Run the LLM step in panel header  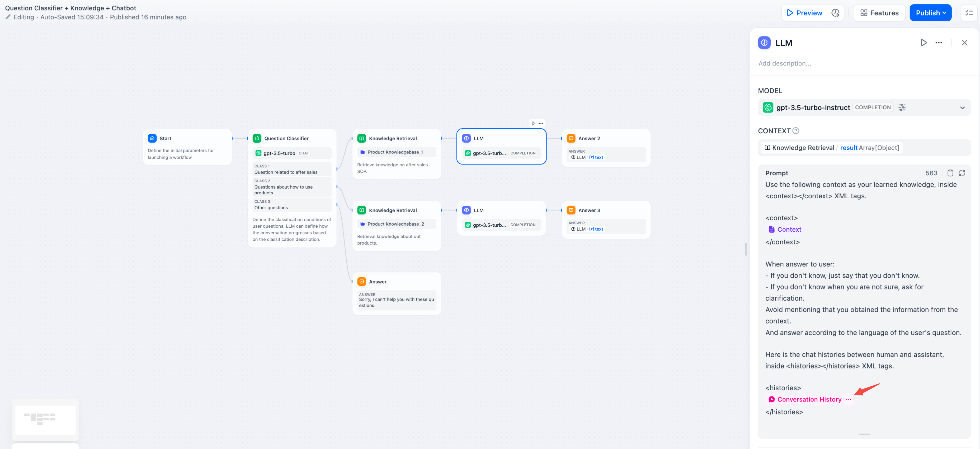[x=923, y=43]
